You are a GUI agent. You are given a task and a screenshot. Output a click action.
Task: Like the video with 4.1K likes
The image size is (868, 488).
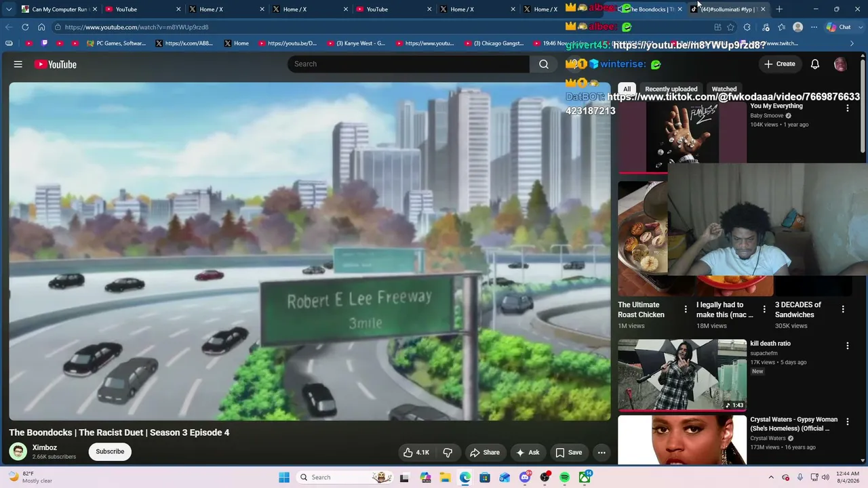click(x=416, y=452)
